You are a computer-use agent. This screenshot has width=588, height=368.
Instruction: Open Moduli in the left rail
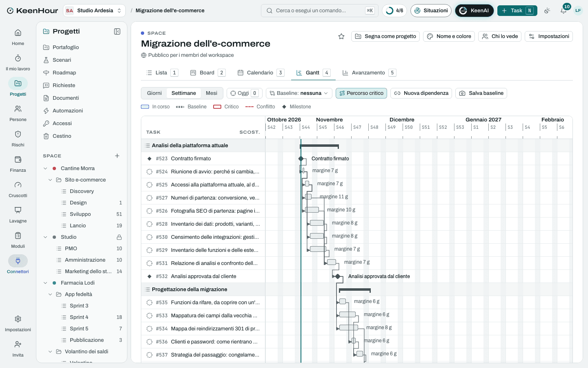(x=18, y=240)
